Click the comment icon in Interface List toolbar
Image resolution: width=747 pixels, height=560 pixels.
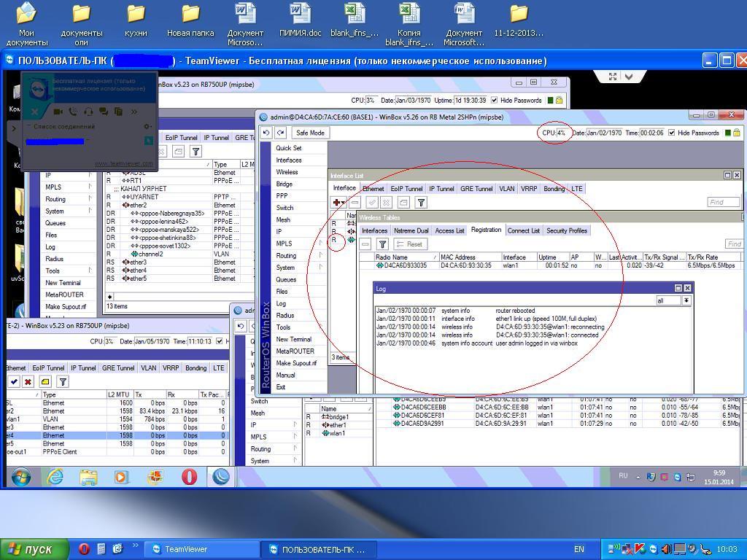[403, 203]
